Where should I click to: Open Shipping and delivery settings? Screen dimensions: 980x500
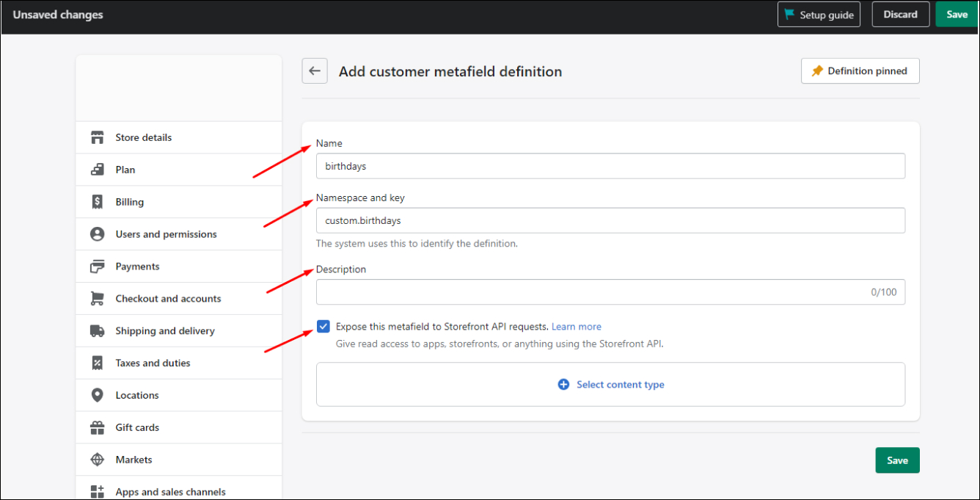tap(179, 331)
